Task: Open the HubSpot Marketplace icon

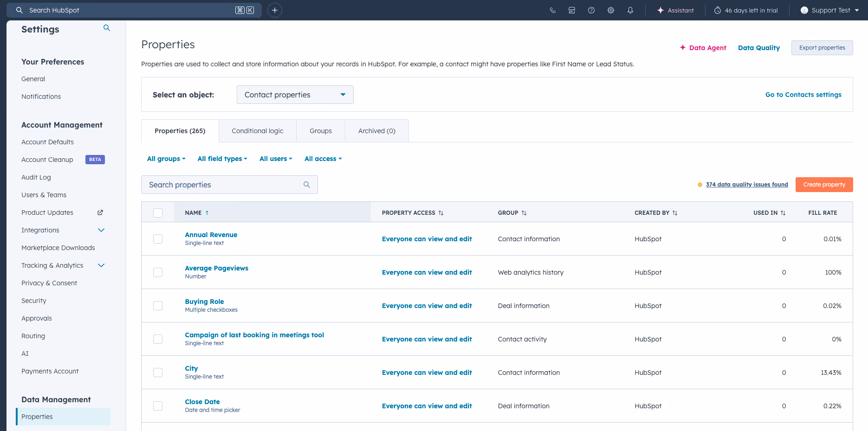Action: (572, 10)
